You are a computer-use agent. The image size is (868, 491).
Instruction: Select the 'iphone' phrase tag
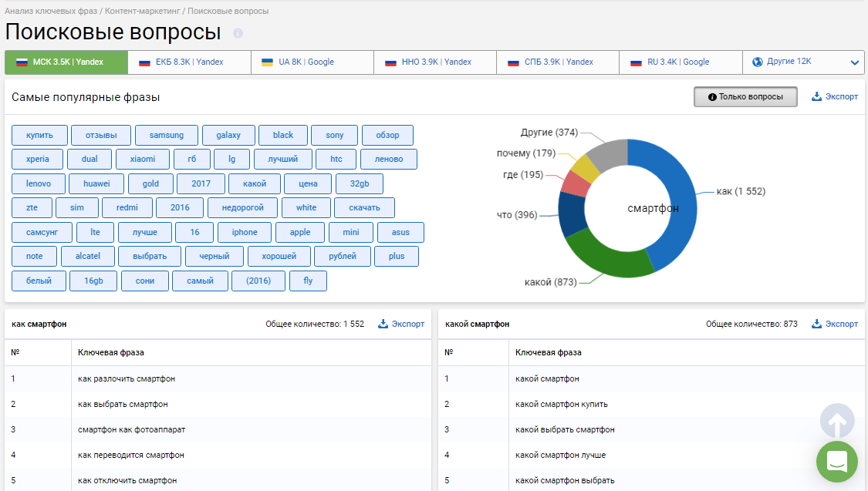(244, 232)
